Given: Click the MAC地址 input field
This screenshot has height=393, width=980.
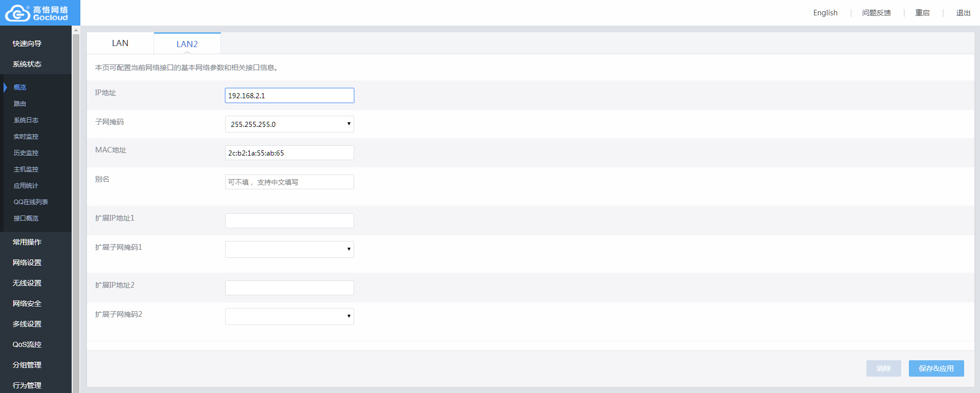Looking at the screenshot, I should 290,152.
